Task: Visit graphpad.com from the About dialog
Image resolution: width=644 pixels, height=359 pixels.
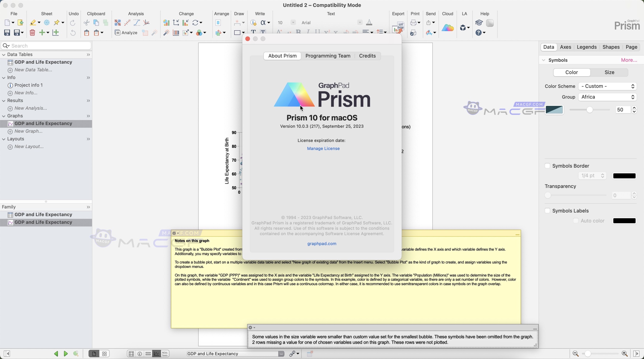Action: coord(322,243)
